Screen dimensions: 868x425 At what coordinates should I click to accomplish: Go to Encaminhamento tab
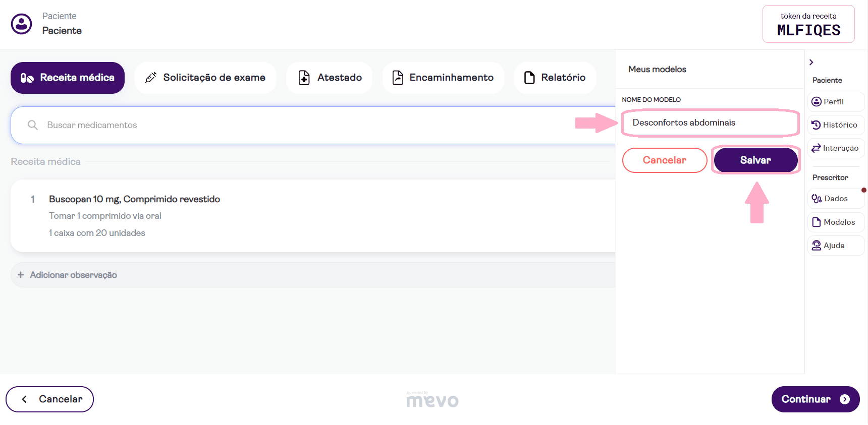(443, 78)
